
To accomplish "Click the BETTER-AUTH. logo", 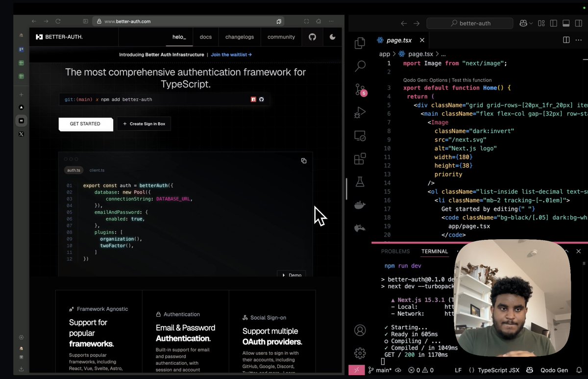I will [59, 37].
